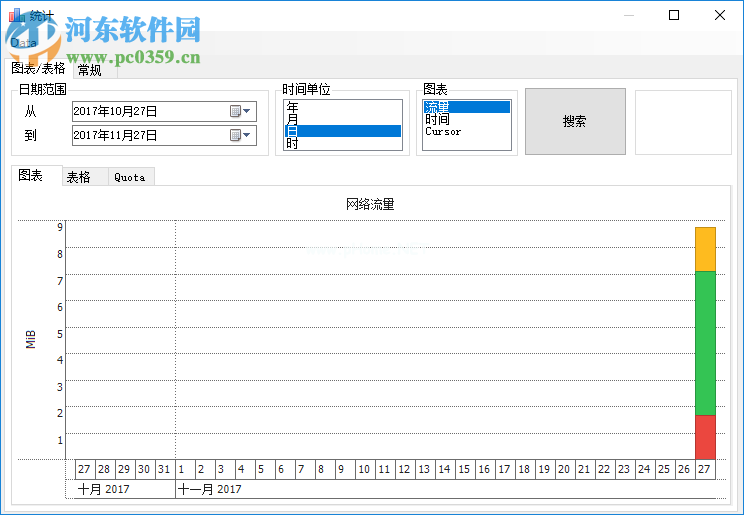Open the calendar picker for the 从 start date
Viewport: 744px width, 515px height.
point(240,111)
